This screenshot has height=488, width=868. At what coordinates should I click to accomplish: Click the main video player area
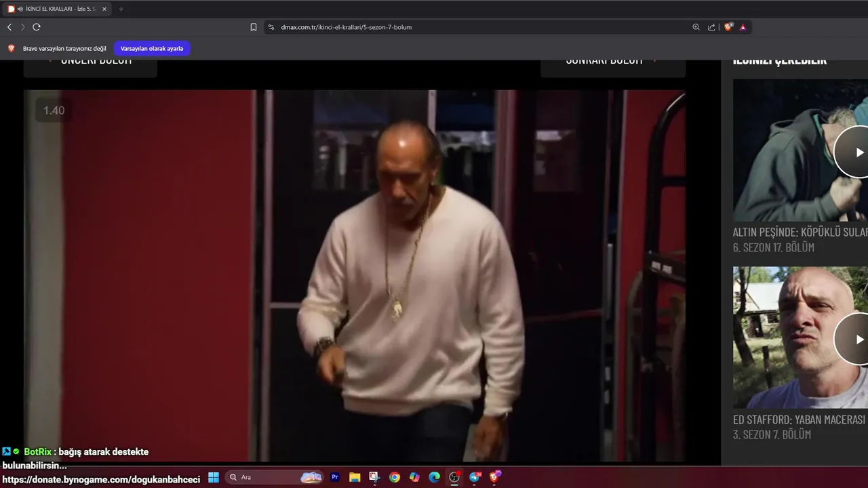pos(354,276)
